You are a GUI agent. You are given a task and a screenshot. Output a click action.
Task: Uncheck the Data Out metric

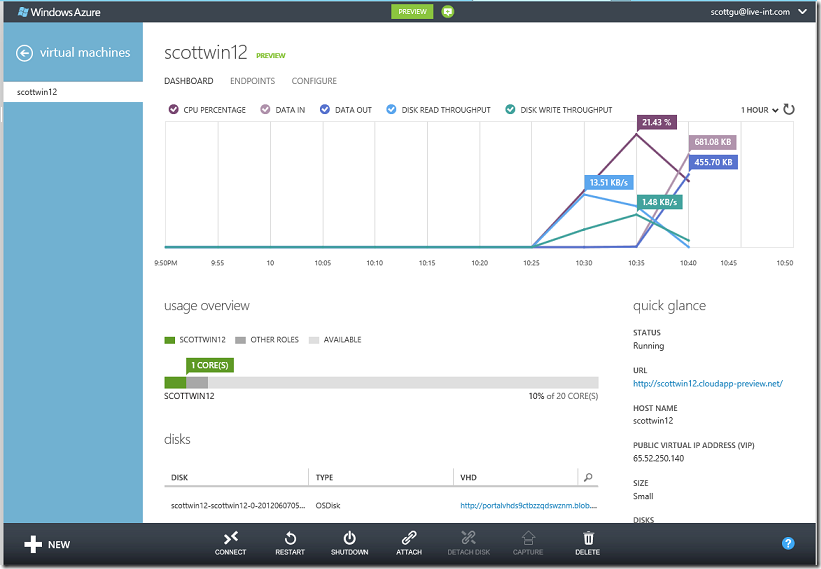point(325,109)
